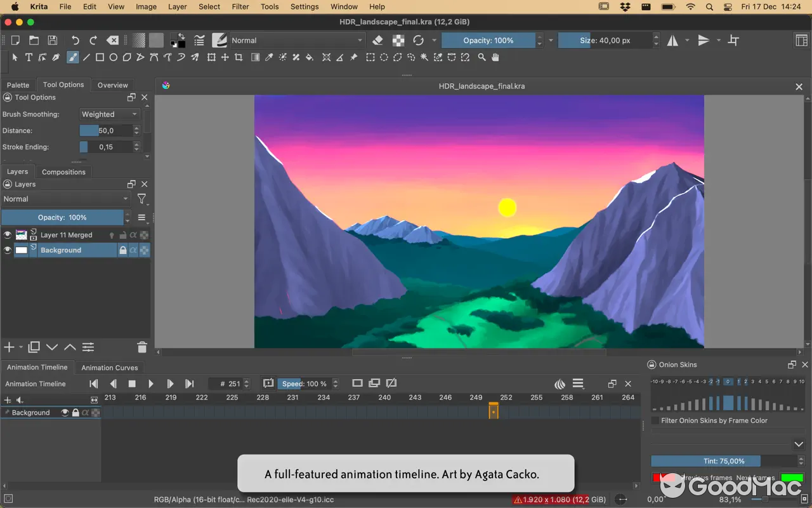Pick the Zoom tool from the toolbox

(x=481, y=57)
